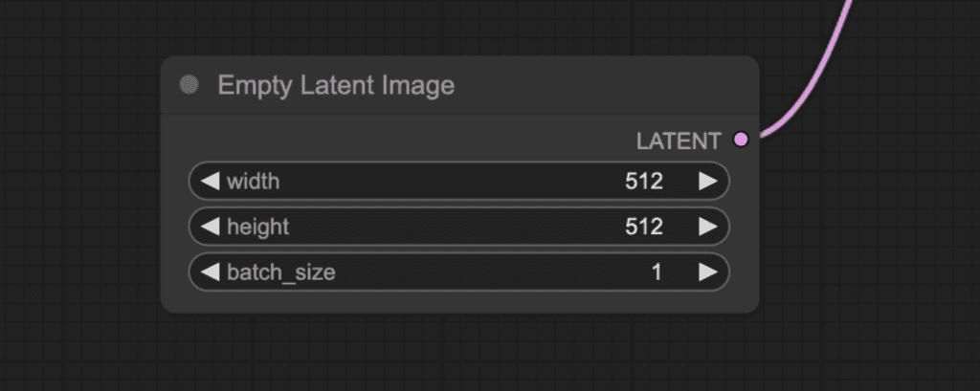
Task: Click the batch_size value 1
Action: 657,272
